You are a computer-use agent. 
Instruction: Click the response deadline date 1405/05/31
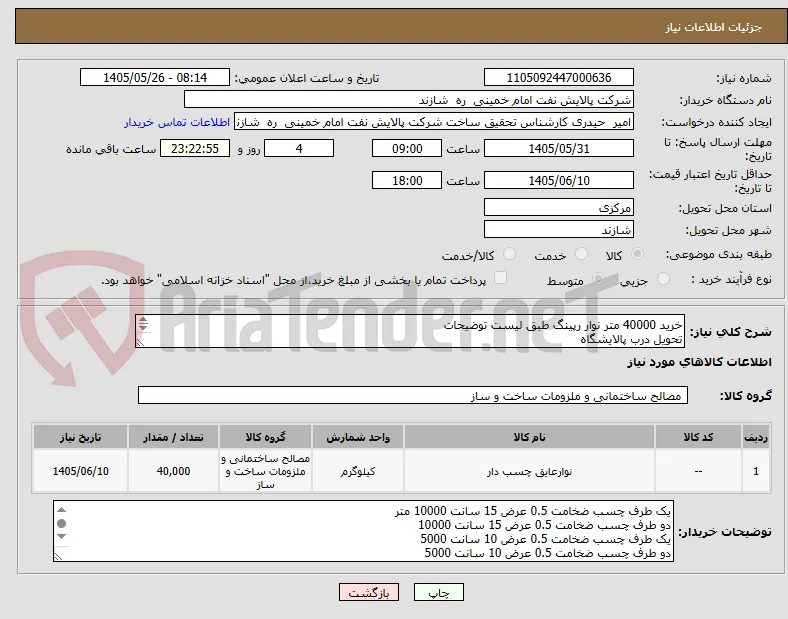(558, 149)
